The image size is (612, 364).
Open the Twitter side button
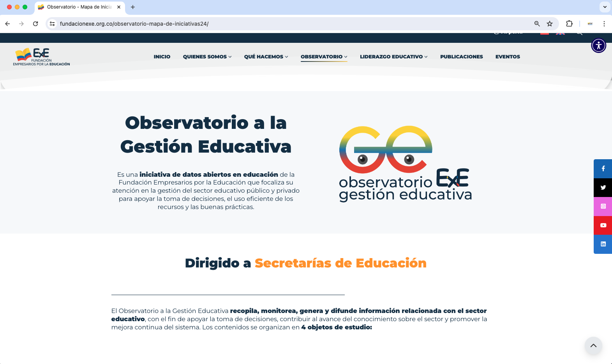coord(603,188)
